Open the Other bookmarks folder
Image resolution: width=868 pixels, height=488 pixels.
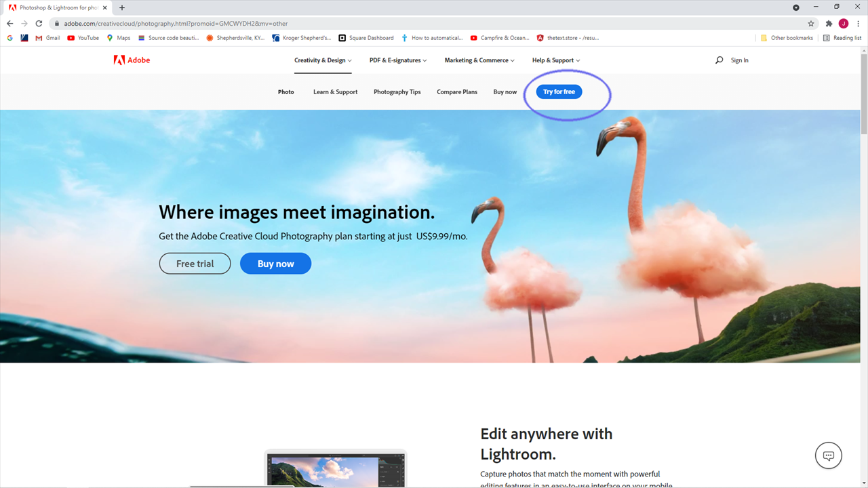tap(787, 38)
